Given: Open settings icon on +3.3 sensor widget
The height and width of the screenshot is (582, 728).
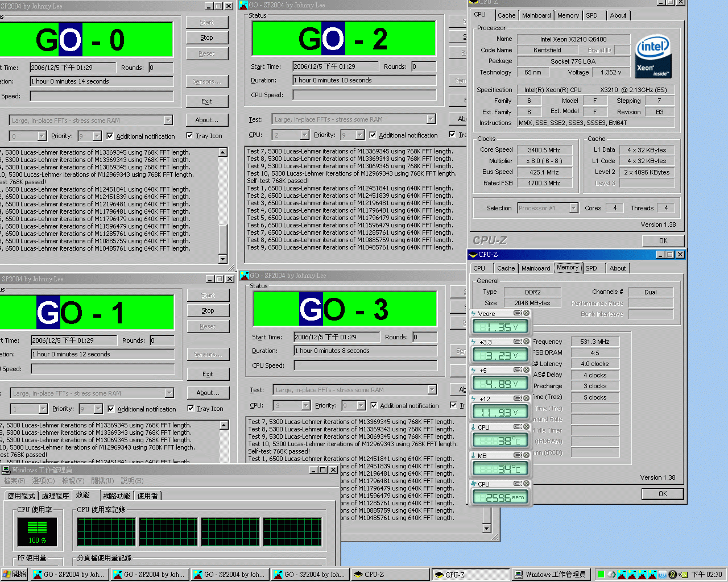Looking at the screenshot, I should coord(518,342).
